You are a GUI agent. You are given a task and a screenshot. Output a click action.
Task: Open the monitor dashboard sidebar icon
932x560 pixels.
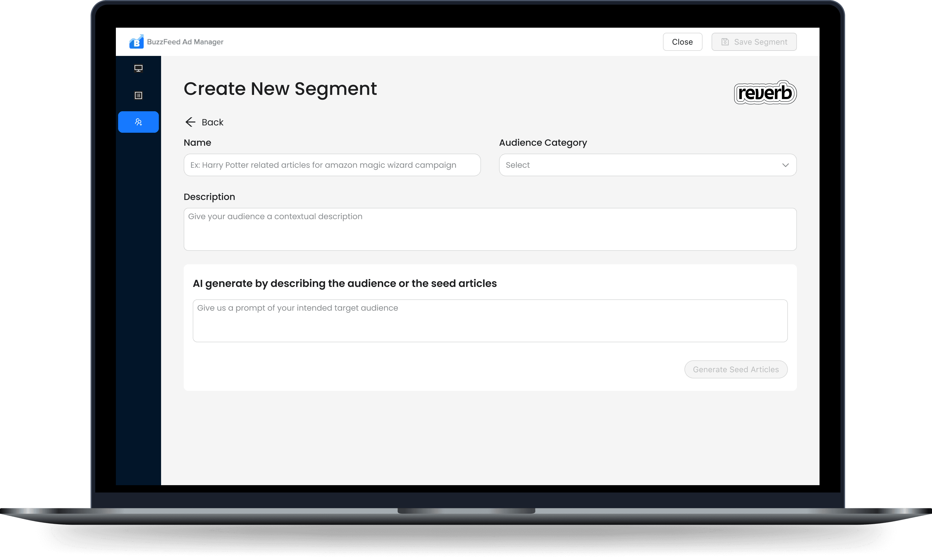(138, 68)
